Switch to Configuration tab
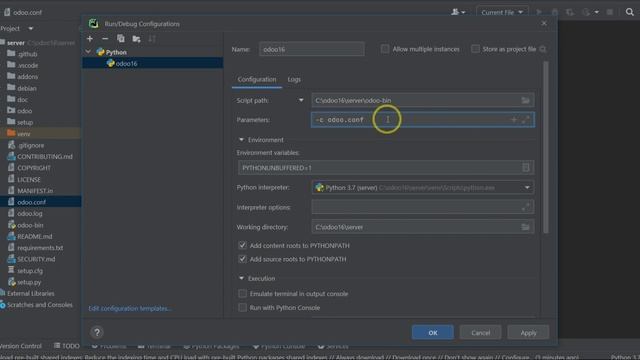The height and width of the screenshot is (360, 640). click(257, 79)
